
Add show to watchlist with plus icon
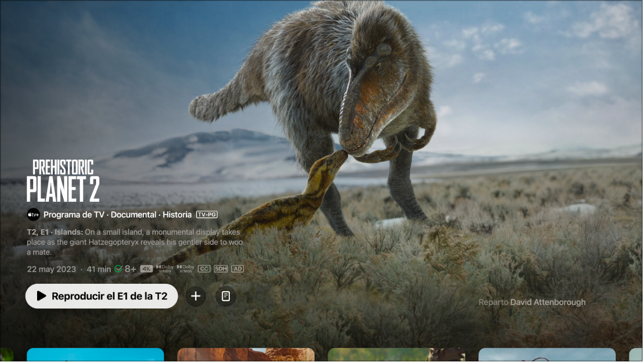[x=196, y=296]
